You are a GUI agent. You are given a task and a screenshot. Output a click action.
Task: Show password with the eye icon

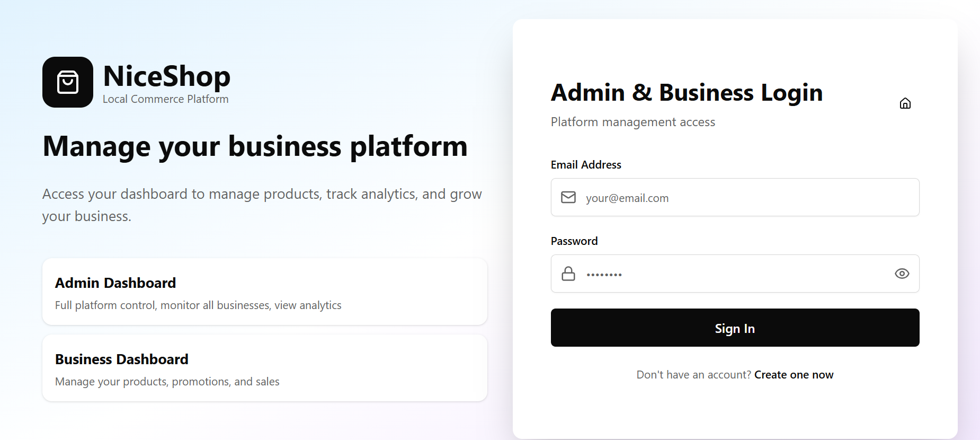point(902,274)
